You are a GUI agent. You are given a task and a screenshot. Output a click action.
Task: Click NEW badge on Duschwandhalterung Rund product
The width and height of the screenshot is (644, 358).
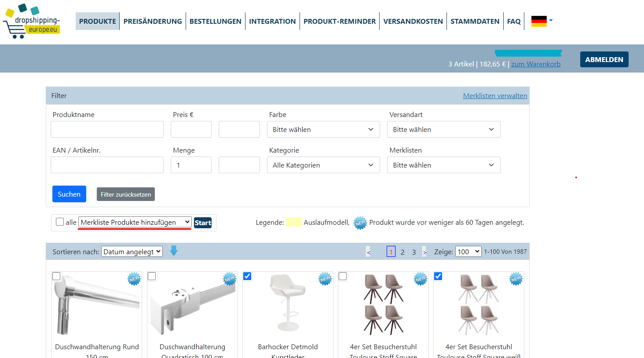[134, 279]
